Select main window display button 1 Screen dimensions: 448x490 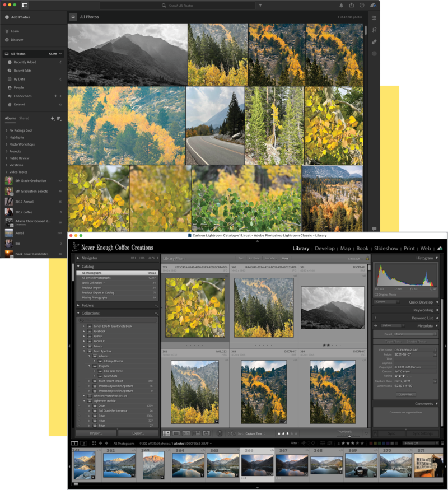pos(74,443)
